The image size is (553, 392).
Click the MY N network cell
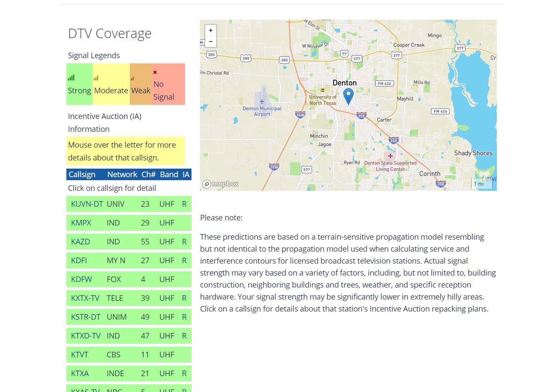[x=116, y=261]
